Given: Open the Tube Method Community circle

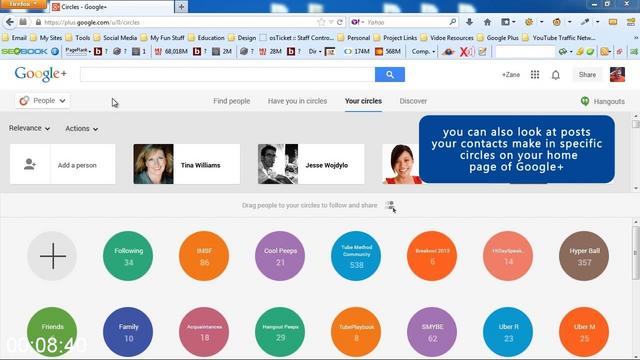Looking at the screenshot, I should tap(356, 256).
